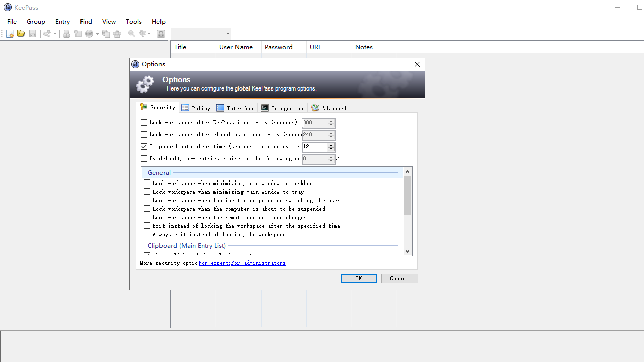Click the Open database folder icon
Viewport: 644px width, 362px height.
click(x=21, y=34)
